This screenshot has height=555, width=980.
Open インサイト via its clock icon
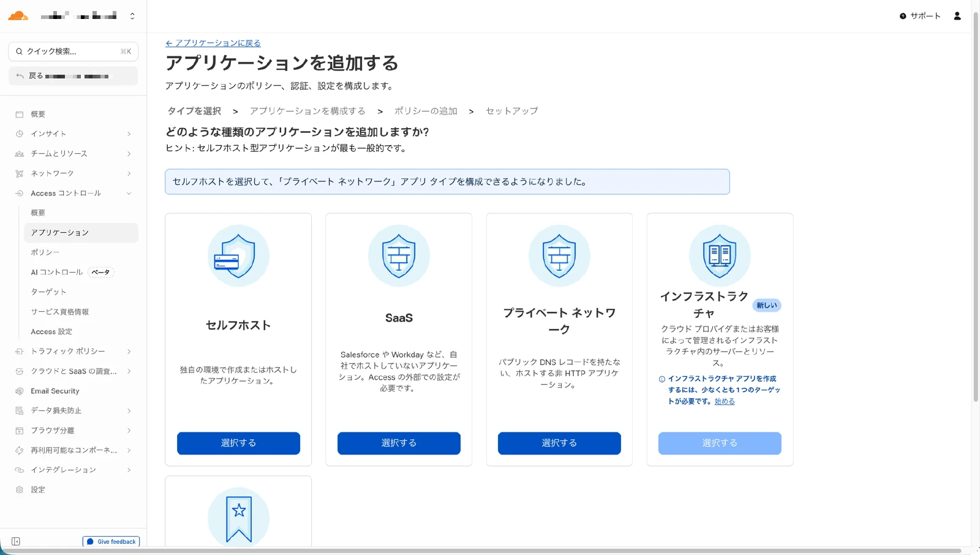pos(19,134)
